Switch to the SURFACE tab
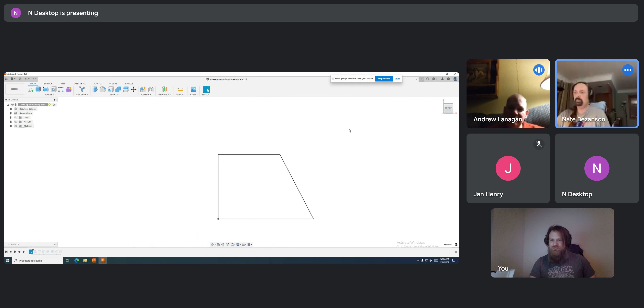Screen dimensions: 644x308 tap(48, 84)
